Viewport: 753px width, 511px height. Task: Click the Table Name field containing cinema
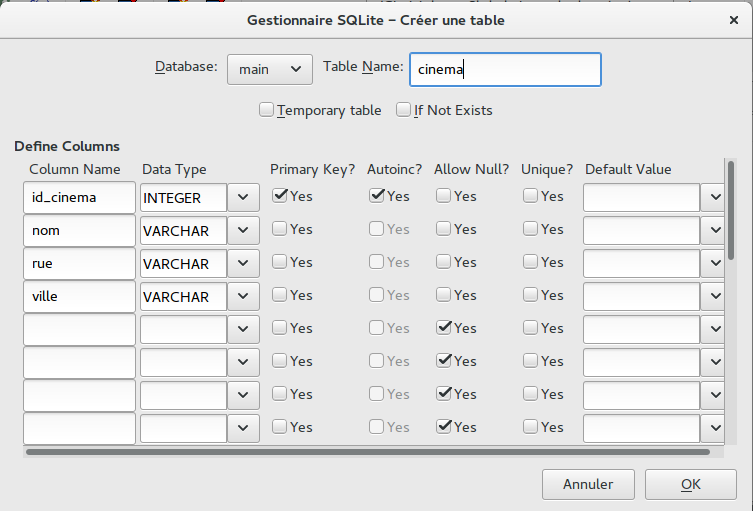[505, 69]
